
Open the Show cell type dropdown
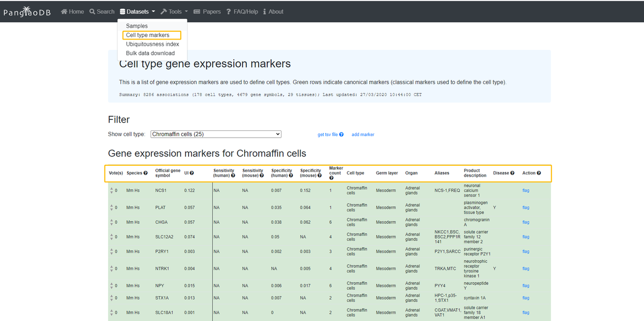(x=216, y=134)
